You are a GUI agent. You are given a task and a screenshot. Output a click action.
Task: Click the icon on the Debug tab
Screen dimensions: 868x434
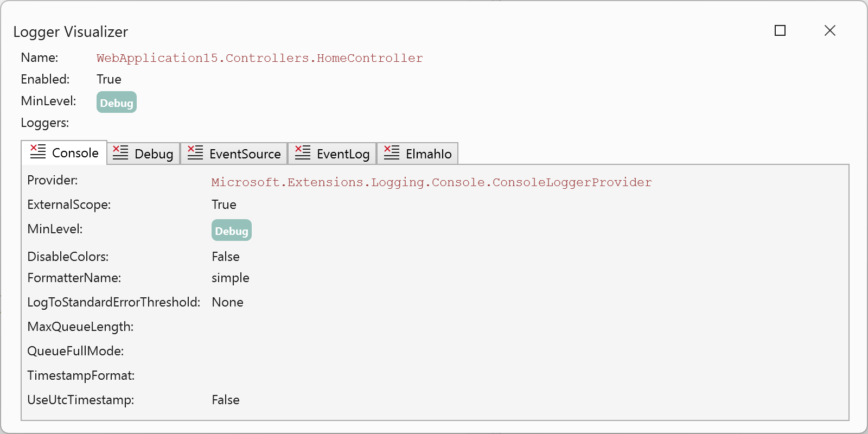(120, 153)
